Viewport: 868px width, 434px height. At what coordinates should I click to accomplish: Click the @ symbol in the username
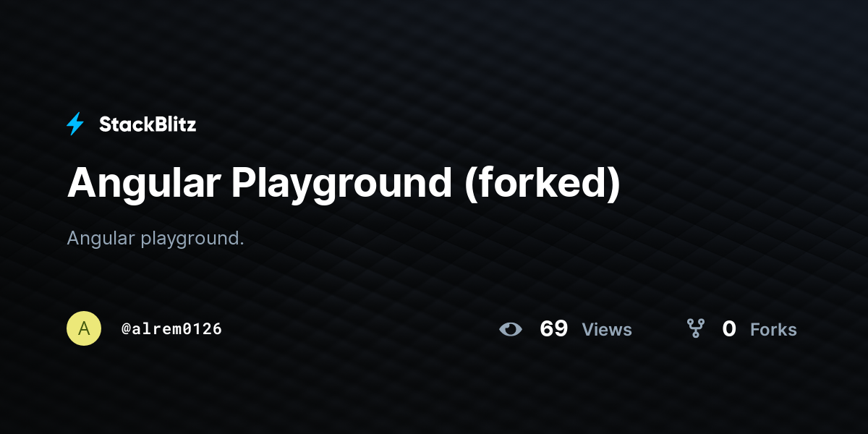pos(126,329)
